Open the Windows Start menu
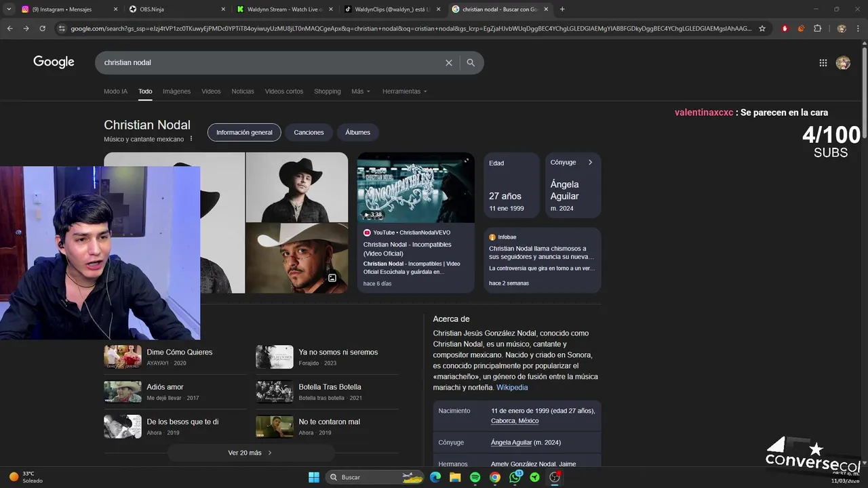The height and width of the screenshot is (488, 868). 314,477
